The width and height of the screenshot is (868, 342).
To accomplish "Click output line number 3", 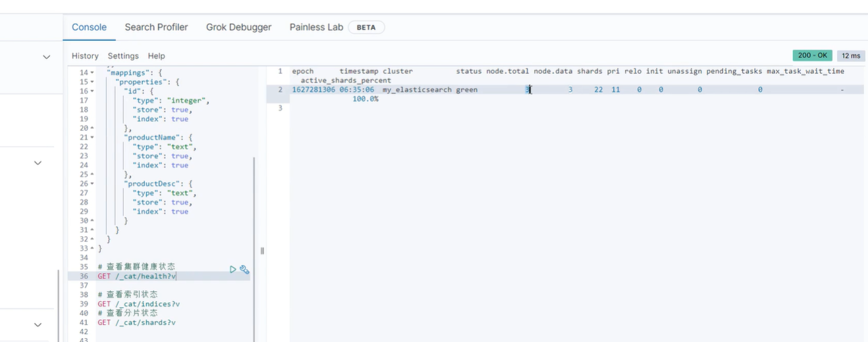I will click(280, 108).
